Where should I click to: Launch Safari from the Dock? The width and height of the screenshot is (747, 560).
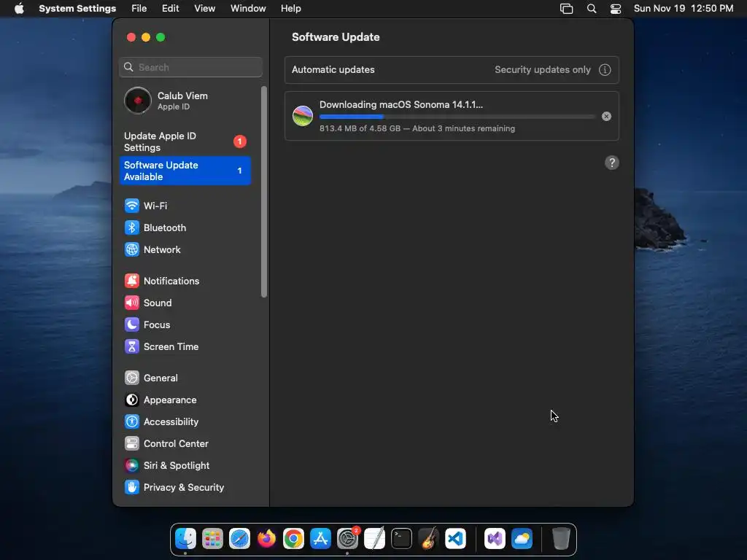(x=239, y=539)
